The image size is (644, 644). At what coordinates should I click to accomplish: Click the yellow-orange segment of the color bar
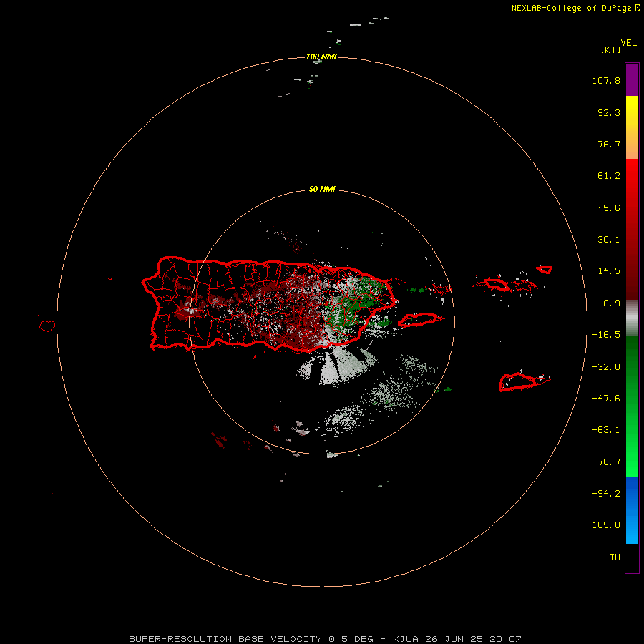[632, 127]
